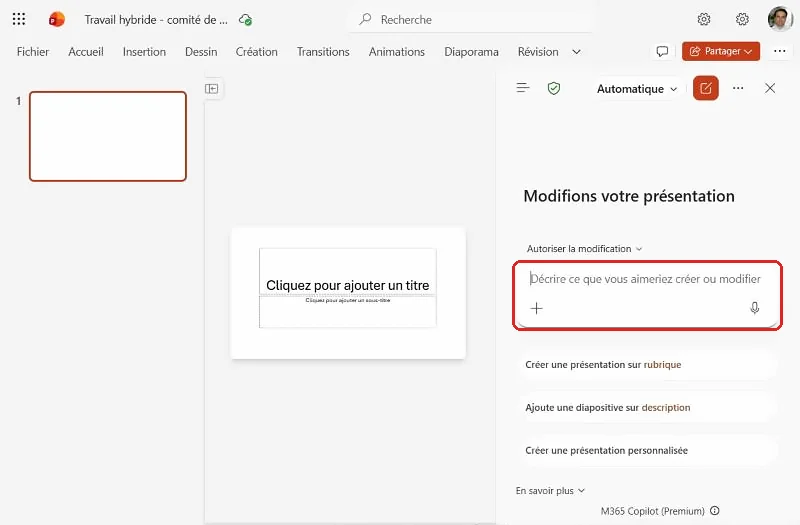Switch to the Animations tab
The height and width of the screenshot is (525, 800).
[x=397, y=52]
